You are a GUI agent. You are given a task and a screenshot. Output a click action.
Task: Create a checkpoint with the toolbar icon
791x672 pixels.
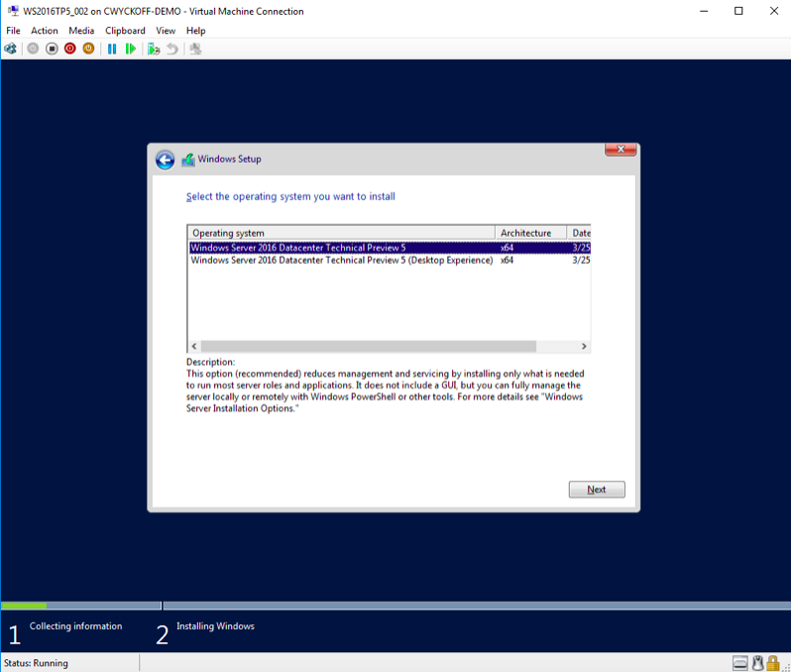pos(154,49)
